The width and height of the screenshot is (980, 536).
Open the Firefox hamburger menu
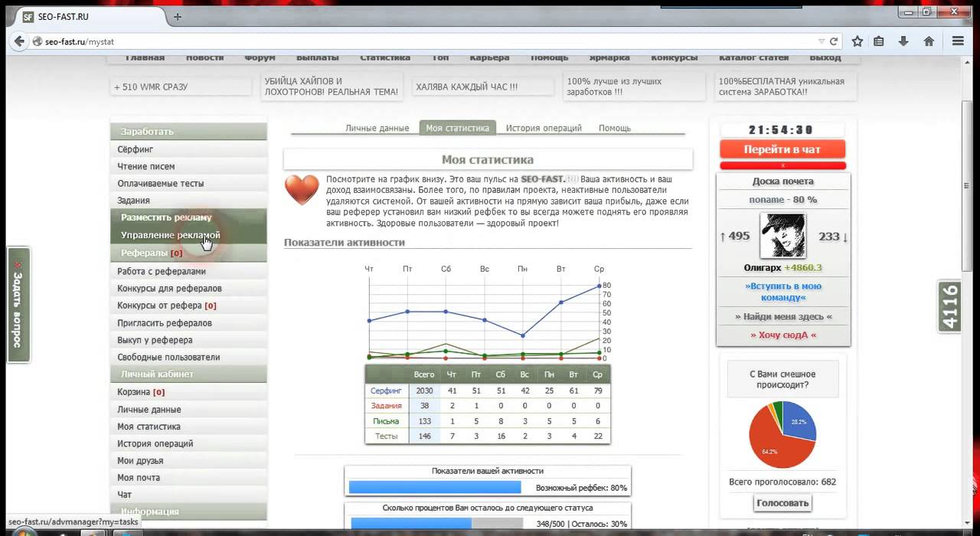coord(958,41)
